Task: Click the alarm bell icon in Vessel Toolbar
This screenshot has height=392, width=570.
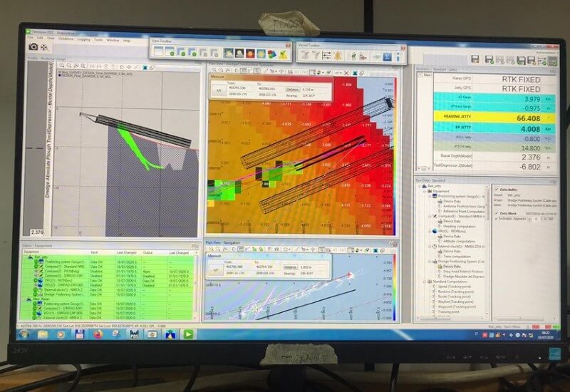Action: point(338,56)
